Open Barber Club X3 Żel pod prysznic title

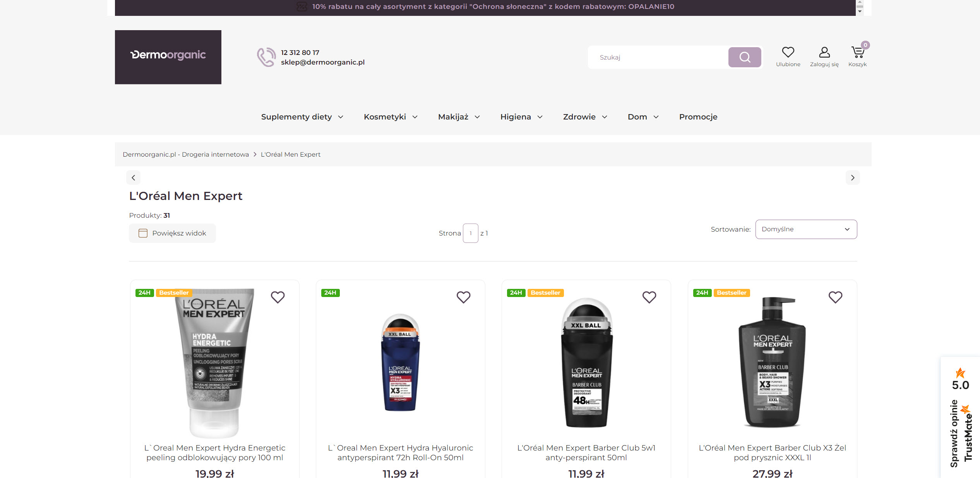(x=773, y=452)
